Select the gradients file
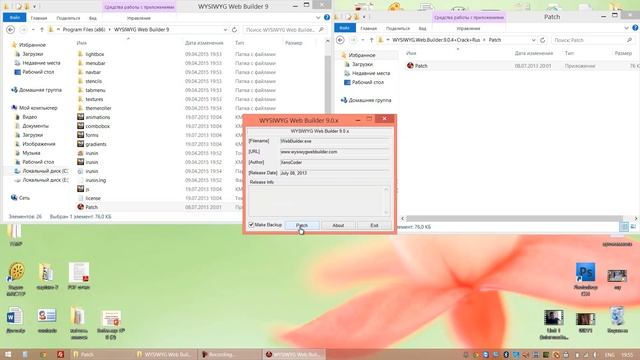The width and height of the screenshot is (640, 360). pos(96,144)
